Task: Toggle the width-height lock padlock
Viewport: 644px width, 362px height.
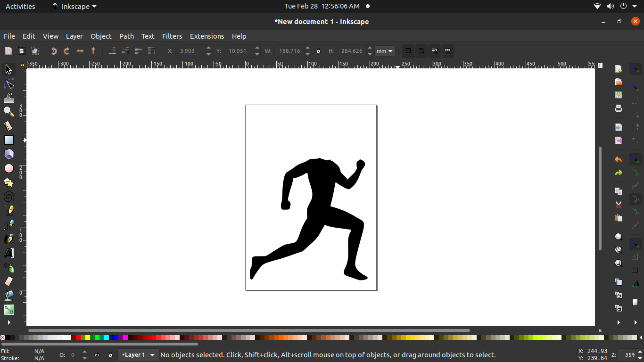Action: click(319, 51)
